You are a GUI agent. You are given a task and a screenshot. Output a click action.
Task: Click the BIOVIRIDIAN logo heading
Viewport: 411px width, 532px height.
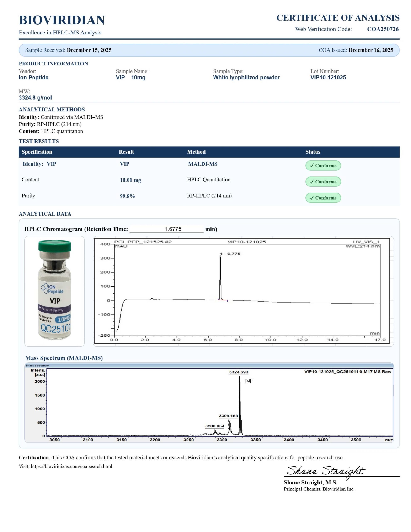(x=62, y=20)
